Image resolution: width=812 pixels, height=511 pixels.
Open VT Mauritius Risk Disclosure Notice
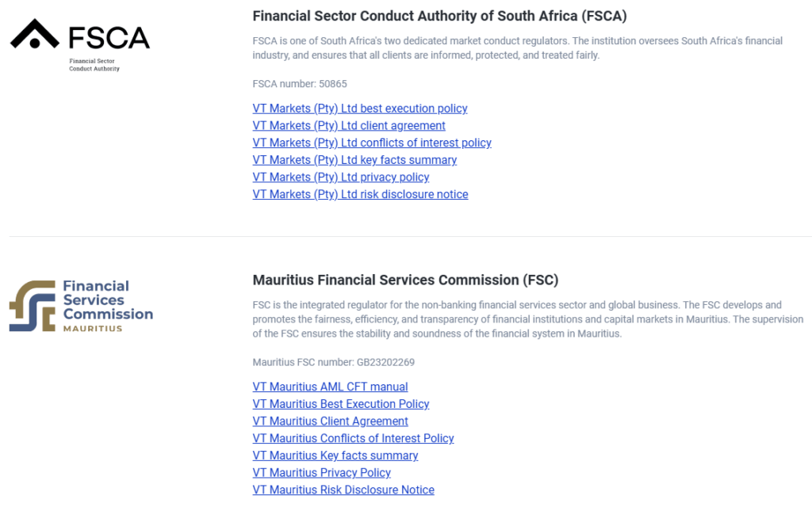pos(343,490)
